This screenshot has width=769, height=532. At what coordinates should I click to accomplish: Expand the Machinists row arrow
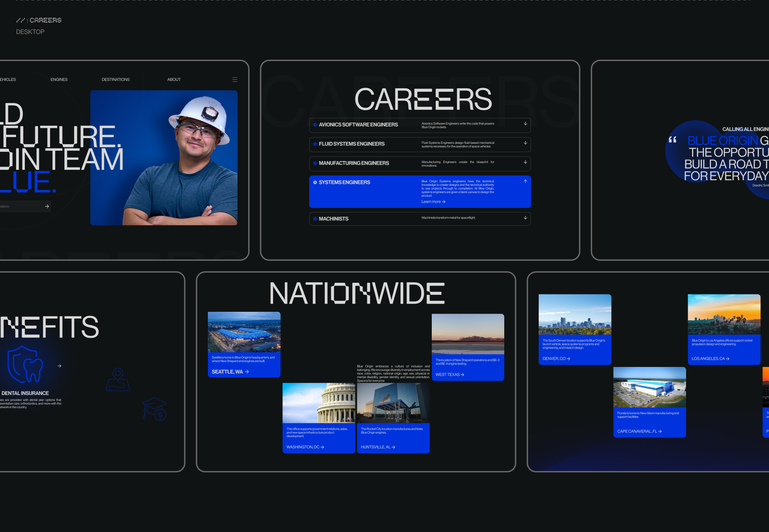click(525, 218)
